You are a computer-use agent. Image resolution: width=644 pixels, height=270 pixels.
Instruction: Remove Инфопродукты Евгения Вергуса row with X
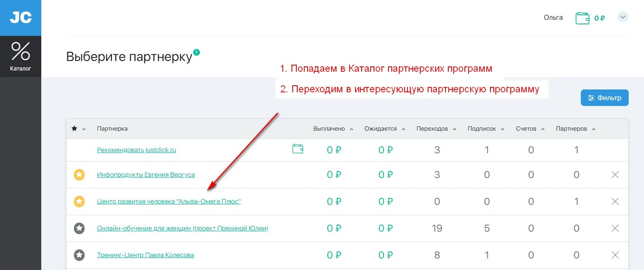pyautogui.click(x=615, y=175)
